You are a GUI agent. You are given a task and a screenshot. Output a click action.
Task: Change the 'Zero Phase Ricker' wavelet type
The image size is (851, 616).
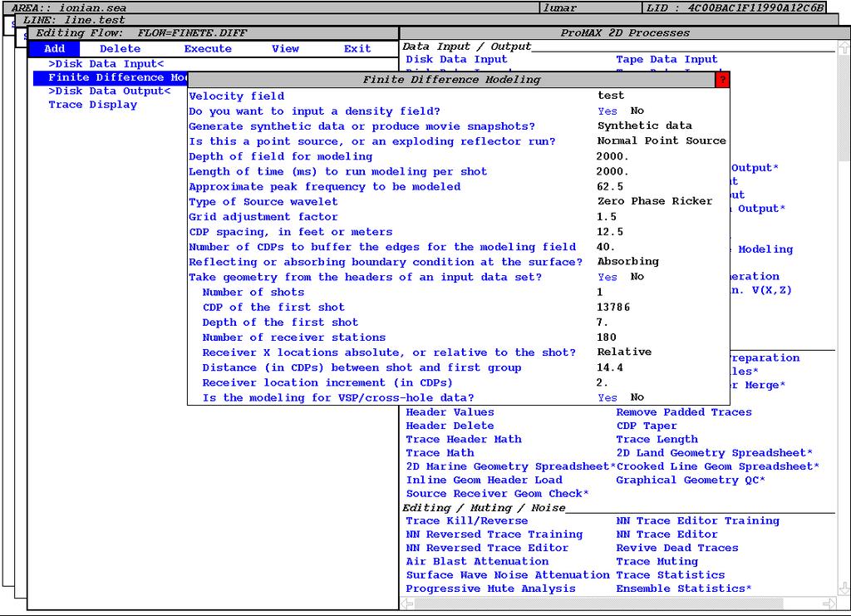[x=655, y=201]
